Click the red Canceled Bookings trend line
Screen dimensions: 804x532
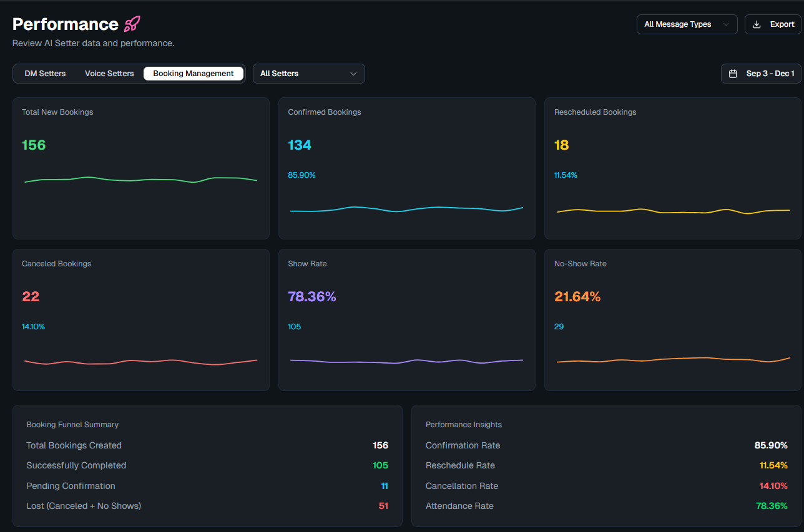click(x=141, y=362)
